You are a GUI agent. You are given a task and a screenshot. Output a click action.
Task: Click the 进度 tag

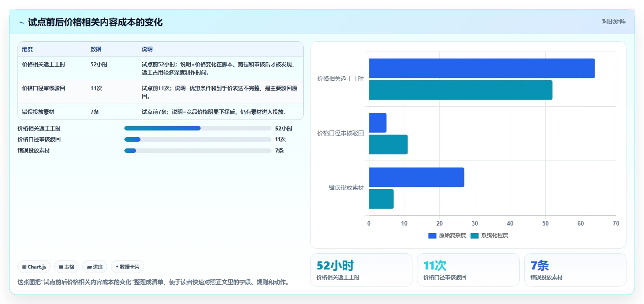pos(95,267)
